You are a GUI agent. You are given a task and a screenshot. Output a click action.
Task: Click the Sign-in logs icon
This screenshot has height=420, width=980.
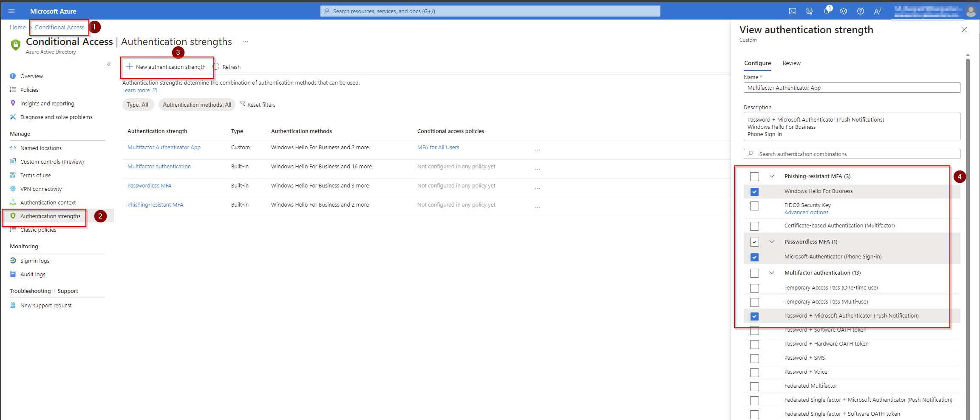click(13, 261)
